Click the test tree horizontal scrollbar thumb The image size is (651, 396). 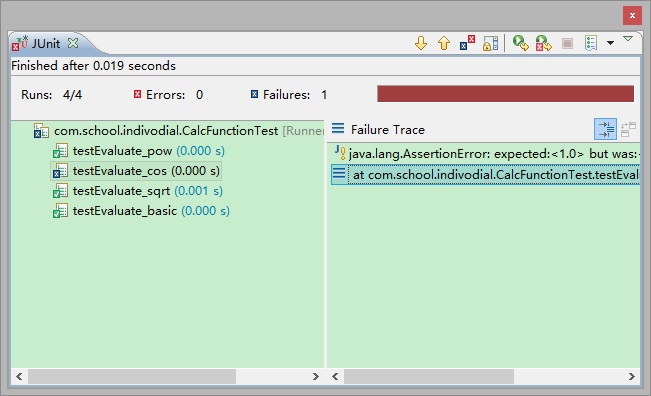[x=132, y=376]
